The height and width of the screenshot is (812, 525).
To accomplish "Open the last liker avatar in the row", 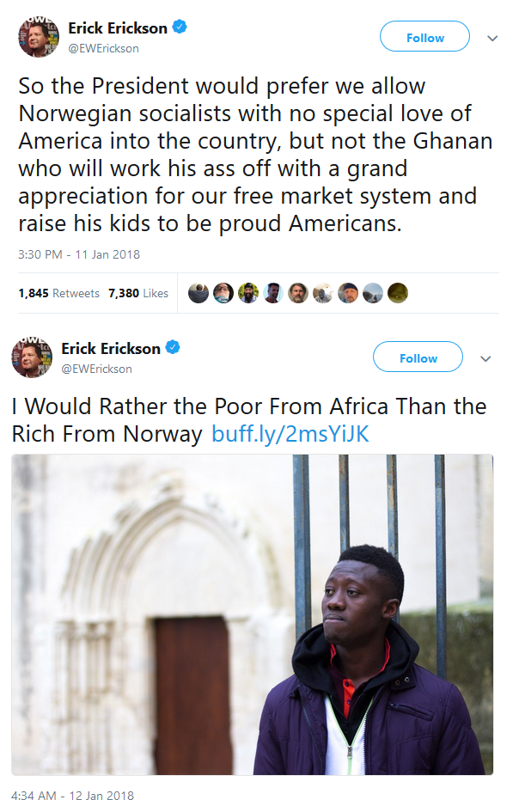I will (x=398, y=293).
